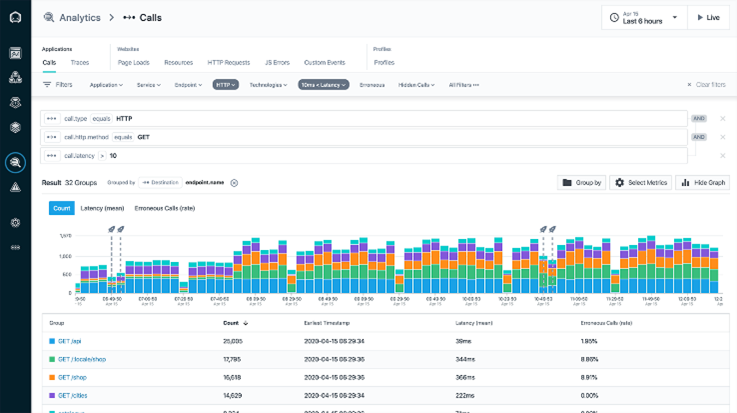Show the Count graph tab
This screenshot has width=737, height=413.
click(62, 208)
